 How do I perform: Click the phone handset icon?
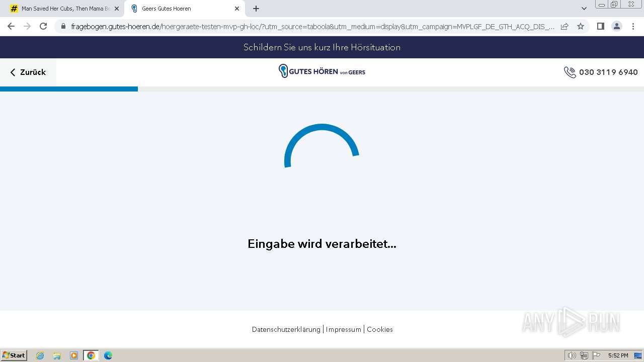click(570, 72)
